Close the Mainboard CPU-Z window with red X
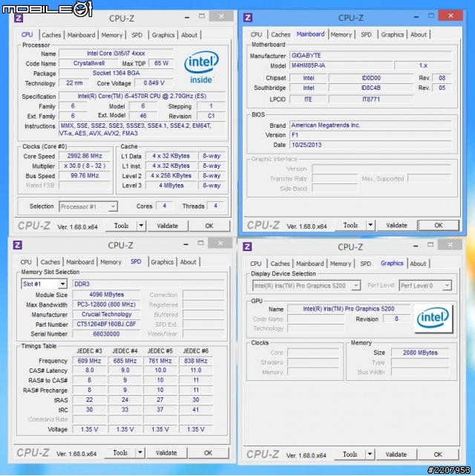Image resolution: width=475 pixels, height=476 pixels. 451,16
